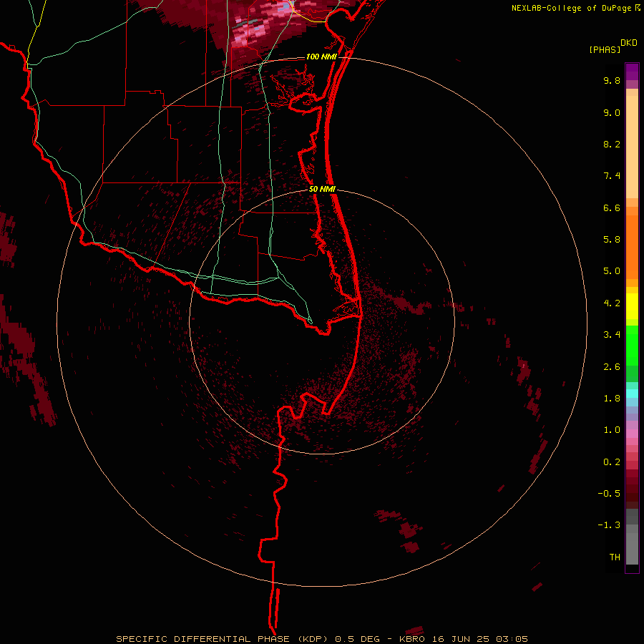Click the SPECIFIC DIFFERENTIAL PHASE (KDP) title text
The height and width of the screenshot is (644, 644).
pos(223,639)
